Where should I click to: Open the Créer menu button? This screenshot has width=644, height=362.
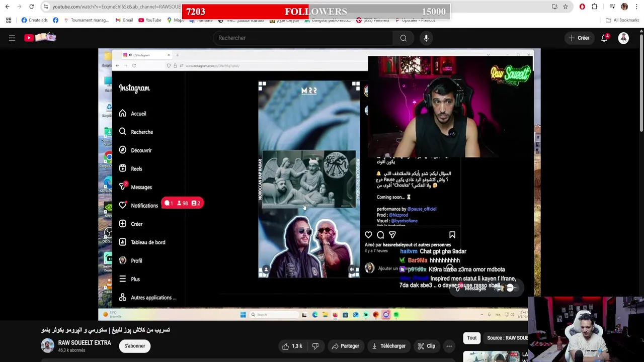pos(579,38)
